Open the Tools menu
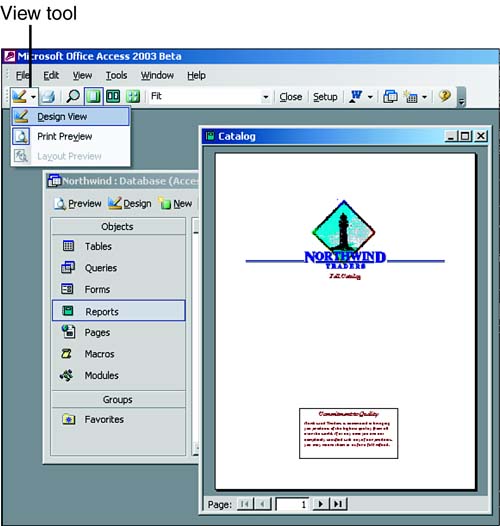 coord(116,75)
